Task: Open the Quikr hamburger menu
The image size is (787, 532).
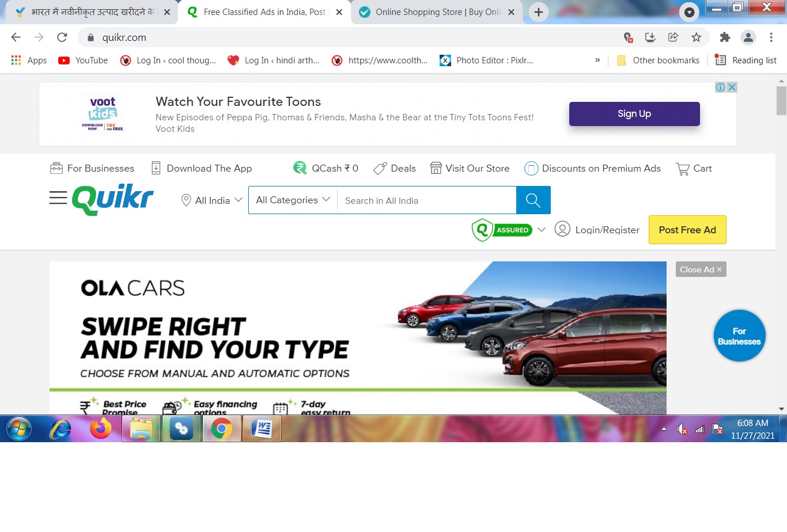Action: pyautogui.click(x=58, y=198)
